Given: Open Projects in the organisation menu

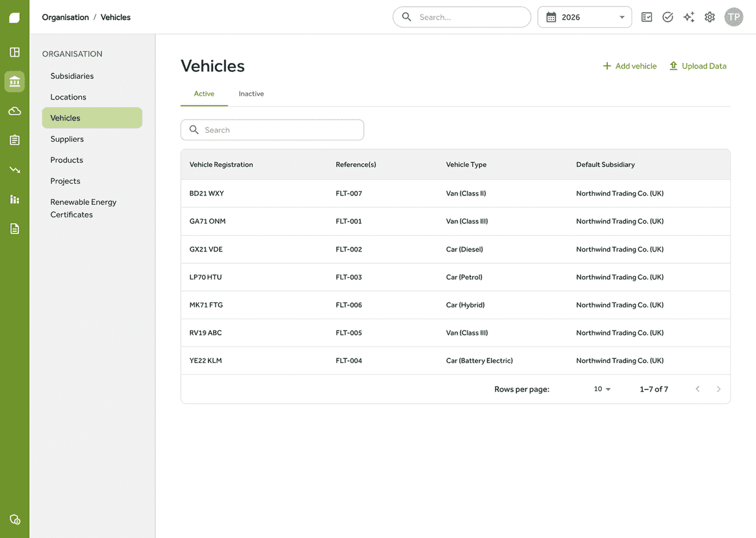Looking at the screenshot, I should (x=92, y=181).
